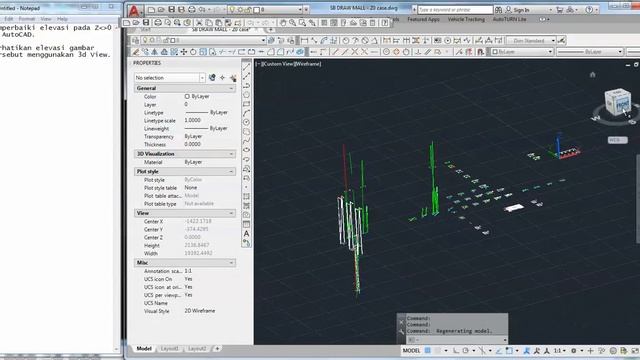Click the Plot (printer) icon in Quick Access toolbar
This screenshot has height=360, width=640.
point(191,9)
